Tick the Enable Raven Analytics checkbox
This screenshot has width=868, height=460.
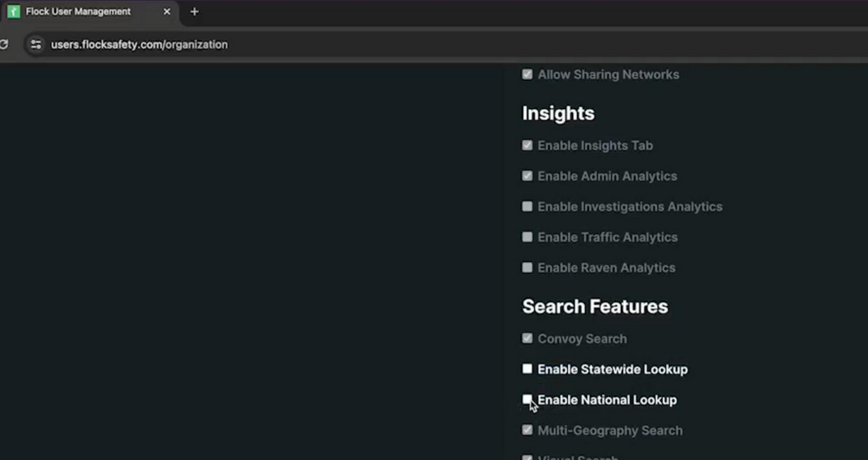[527, 268]
